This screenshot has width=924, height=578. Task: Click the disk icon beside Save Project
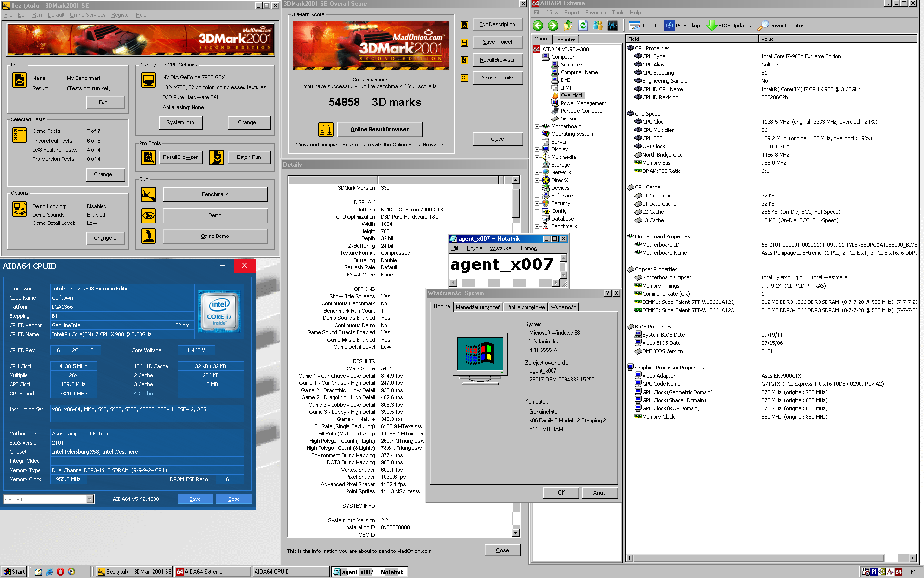pos(464,43)
